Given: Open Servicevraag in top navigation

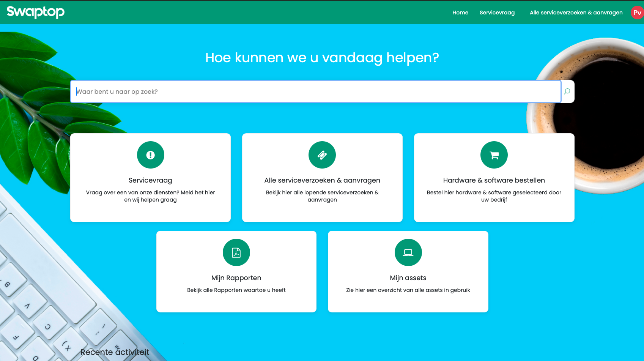Looking at the screenshot, I should [497, 13].
